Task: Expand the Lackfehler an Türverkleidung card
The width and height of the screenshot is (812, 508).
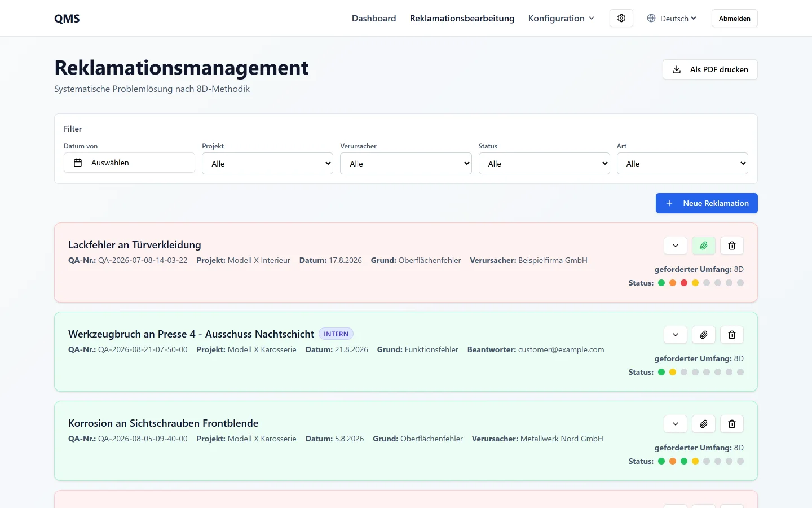Action: click(676, 246)
